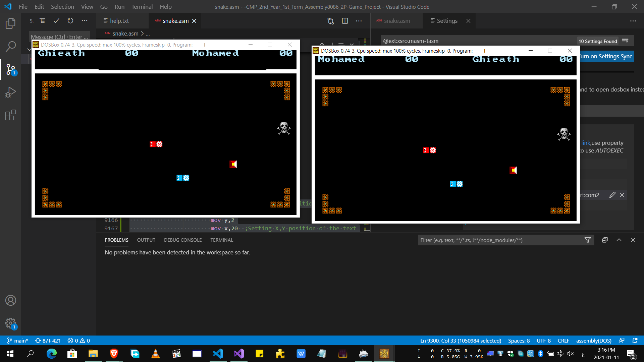644x362 pixels.
Task: Open the Run and Debug view
Action: coord(10,92)
